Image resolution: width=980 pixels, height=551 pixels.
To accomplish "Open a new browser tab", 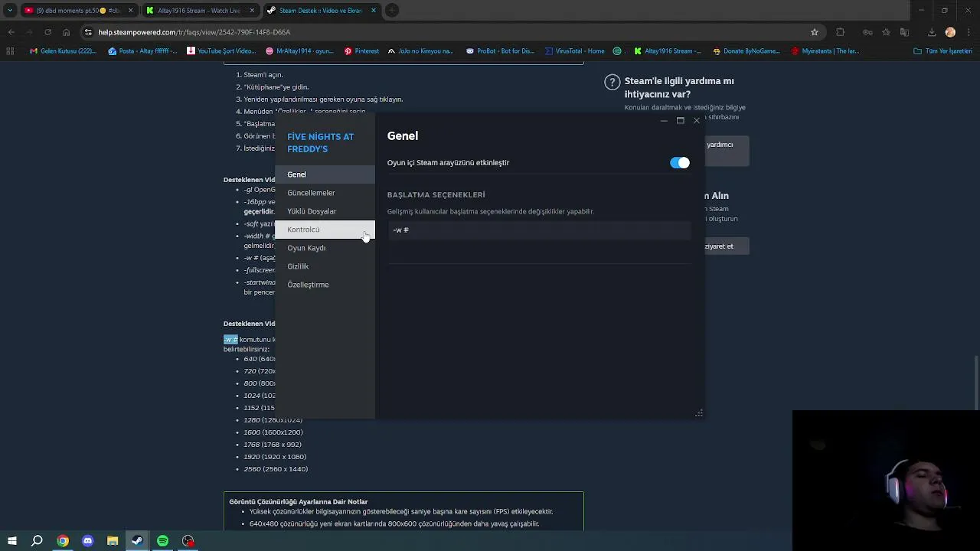I will (392, 11).
